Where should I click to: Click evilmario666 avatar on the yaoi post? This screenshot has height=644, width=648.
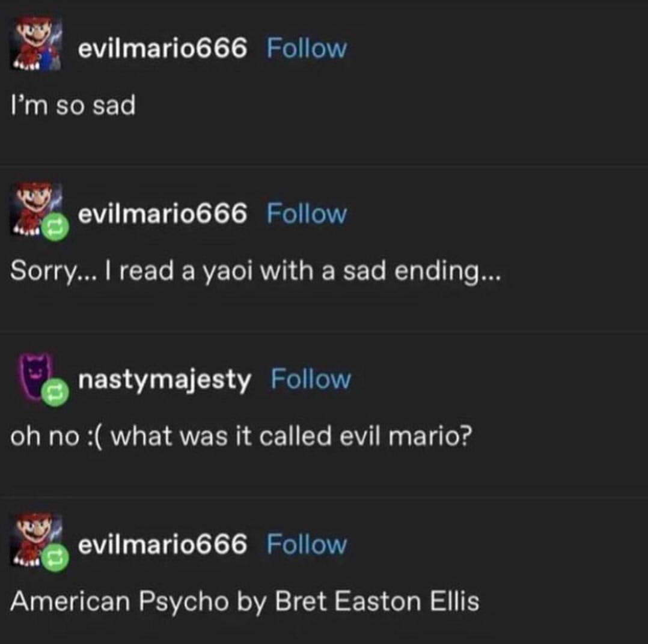click(x=36, y=209)
